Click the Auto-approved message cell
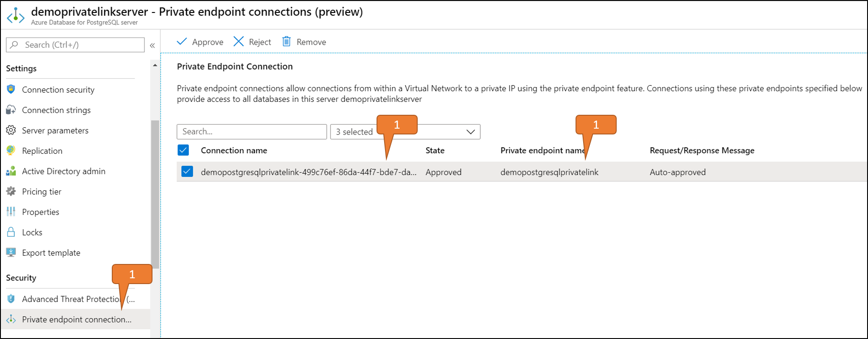Viewport: 868px width, 339px height. 677,172
